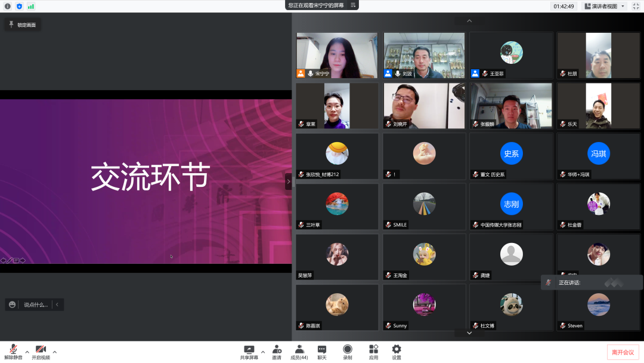Open the 演讲者视图 view layout dropdown

[x=605, y=6]
